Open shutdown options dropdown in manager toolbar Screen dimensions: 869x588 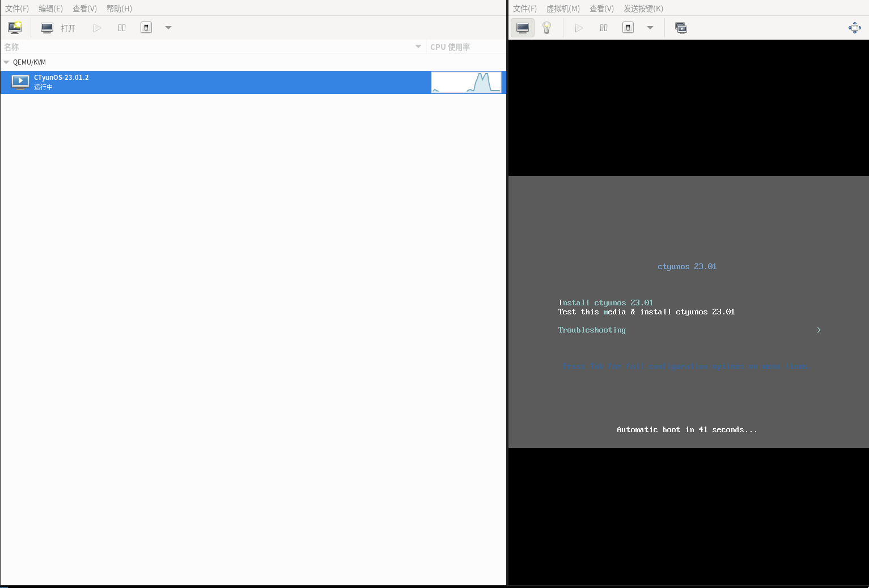click(168, 28)
